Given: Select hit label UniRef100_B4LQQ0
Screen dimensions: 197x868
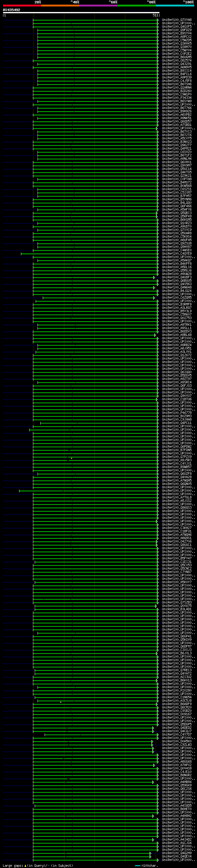Looking at the screenshot, I should [177, 203].
